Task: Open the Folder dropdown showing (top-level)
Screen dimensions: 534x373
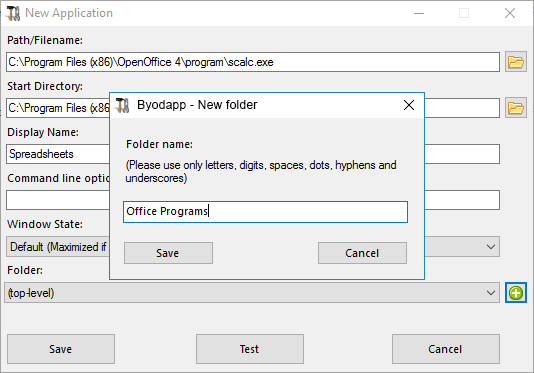Action: 252,293
